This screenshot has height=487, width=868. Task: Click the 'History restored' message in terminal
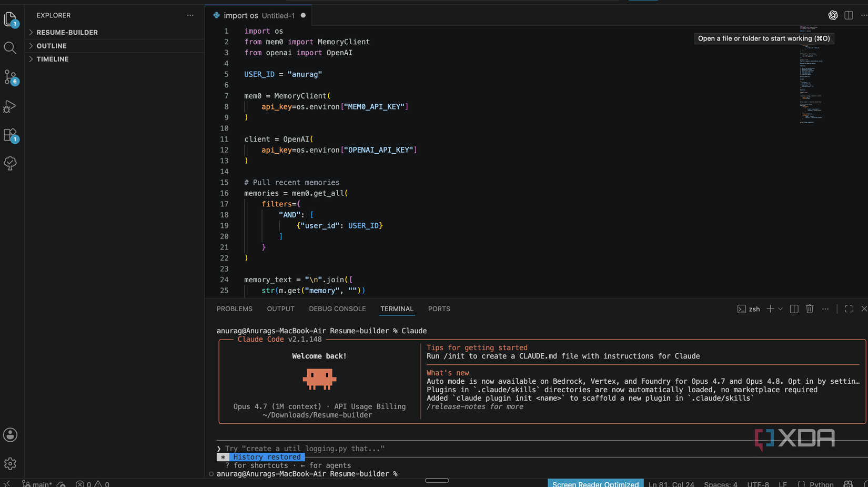click(267, 457)
